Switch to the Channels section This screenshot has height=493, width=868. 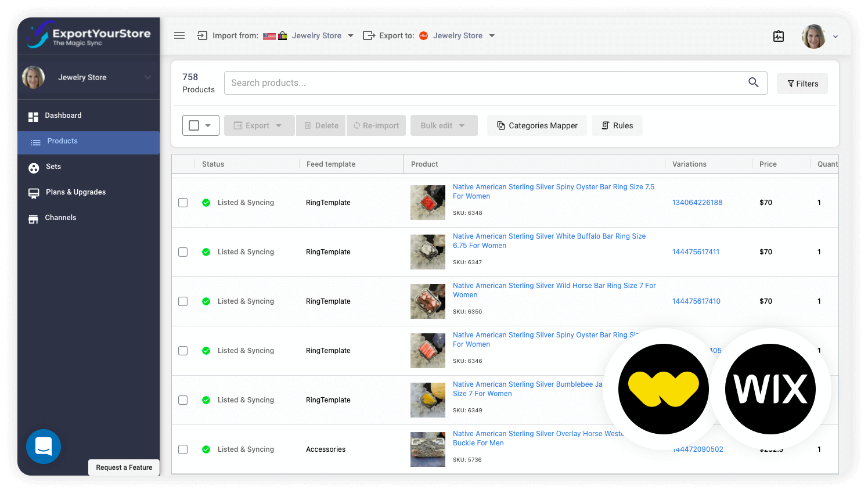(x=60, y=218)
